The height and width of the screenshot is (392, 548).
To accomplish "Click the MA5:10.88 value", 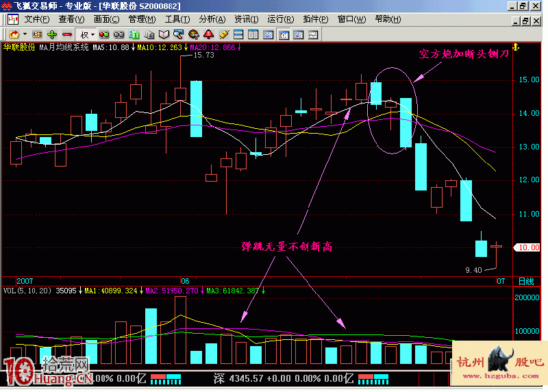I will [111, 47].
